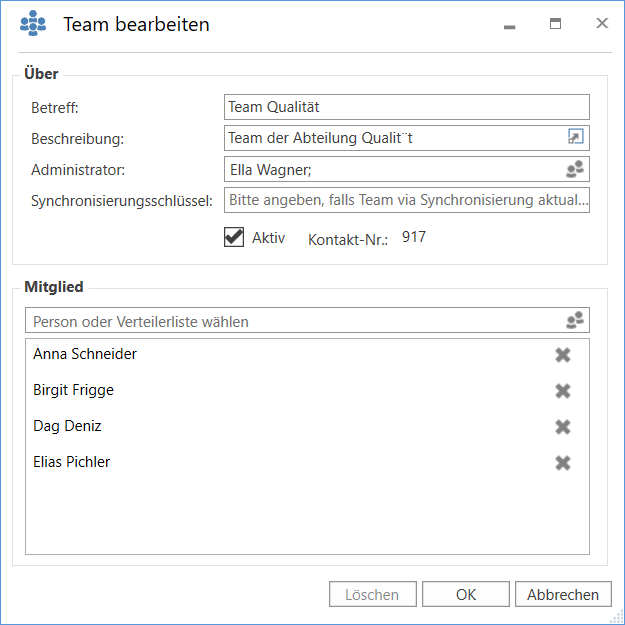Remove Birgit Frigge using X icon

(x=563, y=391)
